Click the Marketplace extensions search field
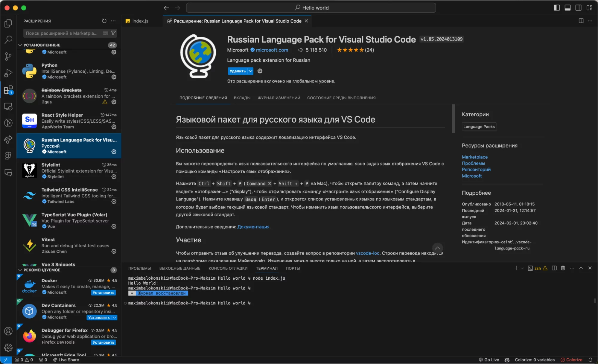This screenshot has height=364, width=598. click(62, 33)
